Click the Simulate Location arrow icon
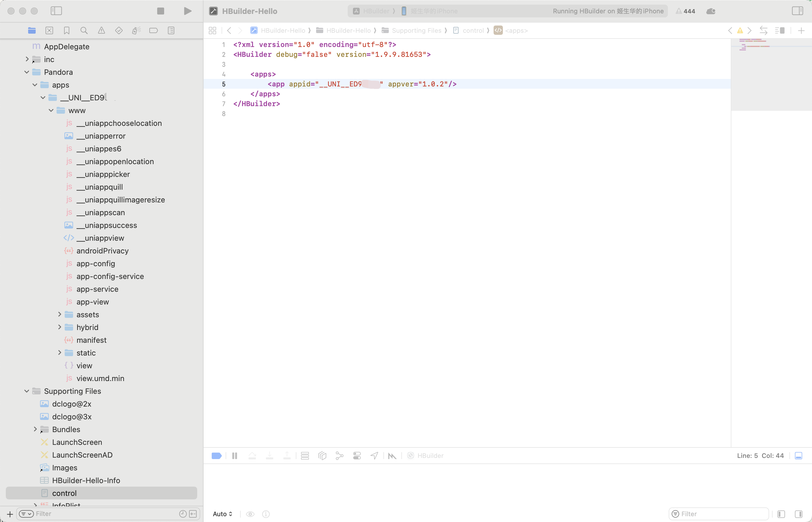Image resolution: width=812 pixels, height=522 pixels. coord(374,456)
